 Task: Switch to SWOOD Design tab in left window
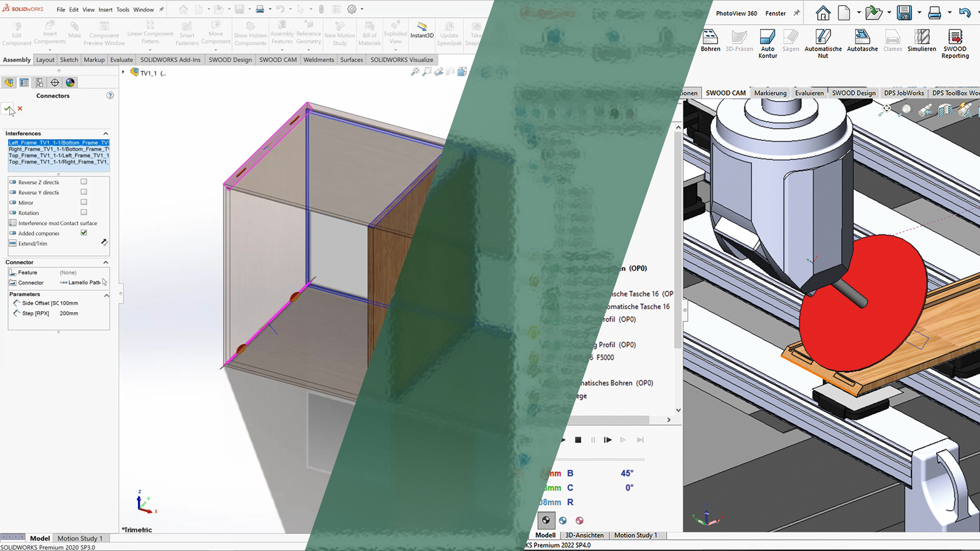click(x=230, y=60)
